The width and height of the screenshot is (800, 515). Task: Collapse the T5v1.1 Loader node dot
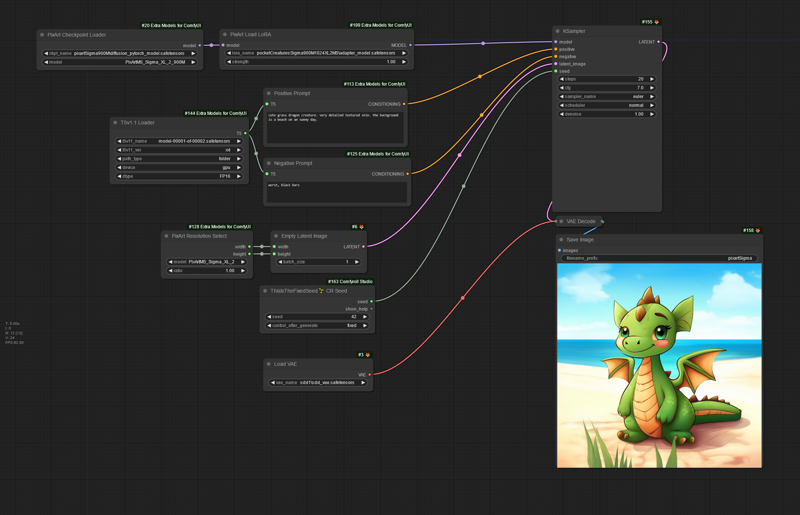[x=115, y=122]
